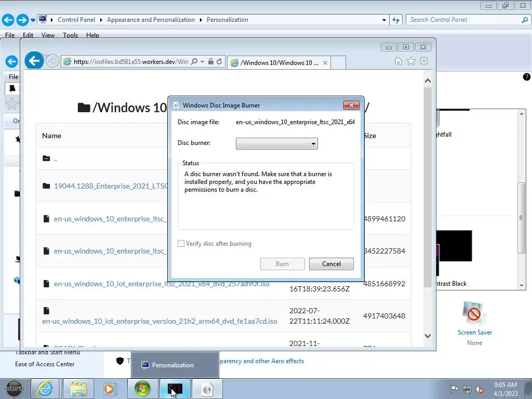Screen dimensions: 532x399
Task: Click Control Panel breadcrumb segment
Action: (76, 20)
